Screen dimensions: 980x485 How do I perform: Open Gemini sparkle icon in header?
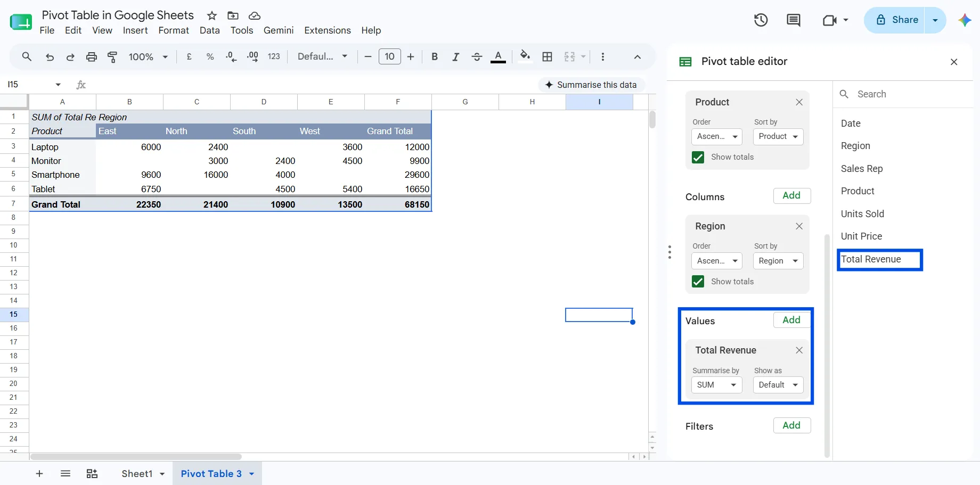pyautogui.click(x=965, y=20)
